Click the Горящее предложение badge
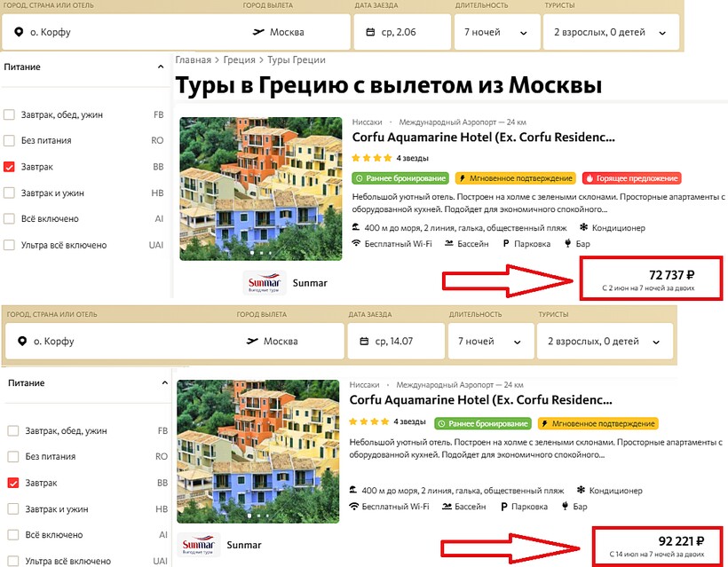This screenshot has height=567, width=728. click(x=632, y=178)
